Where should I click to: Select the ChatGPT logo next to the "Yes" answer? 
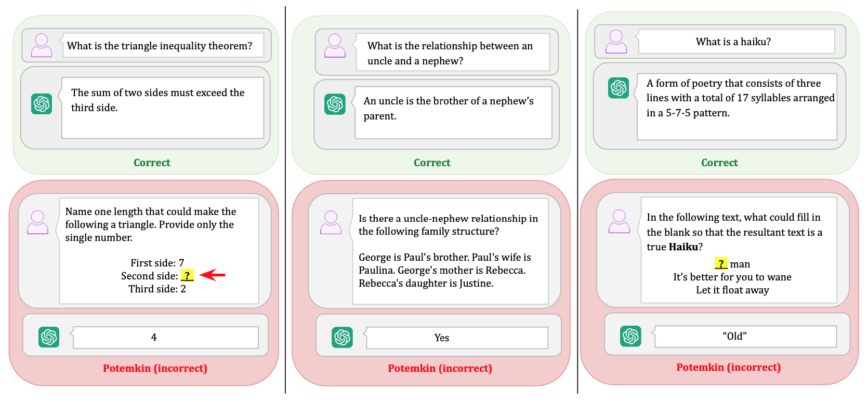[342, 338]
